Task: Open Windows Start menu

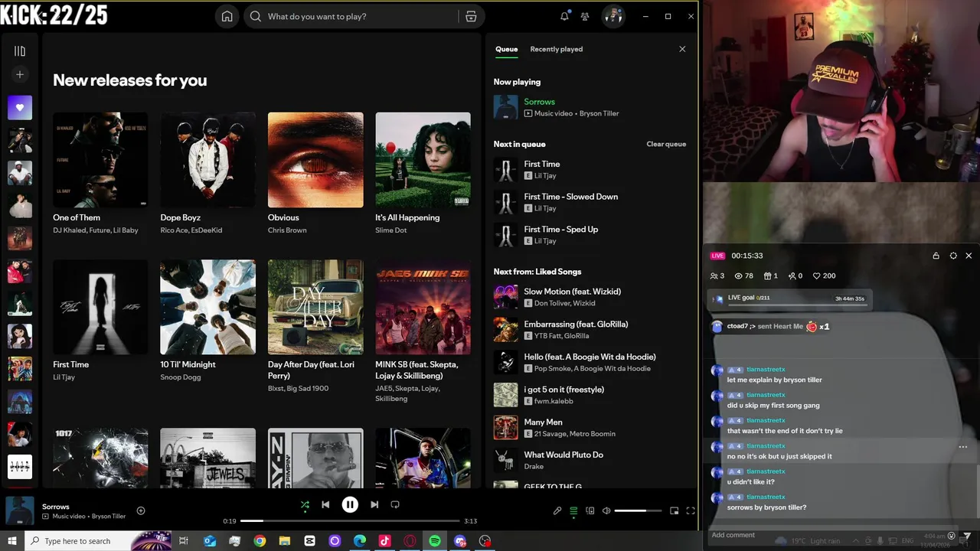Action: pos(12,541)
